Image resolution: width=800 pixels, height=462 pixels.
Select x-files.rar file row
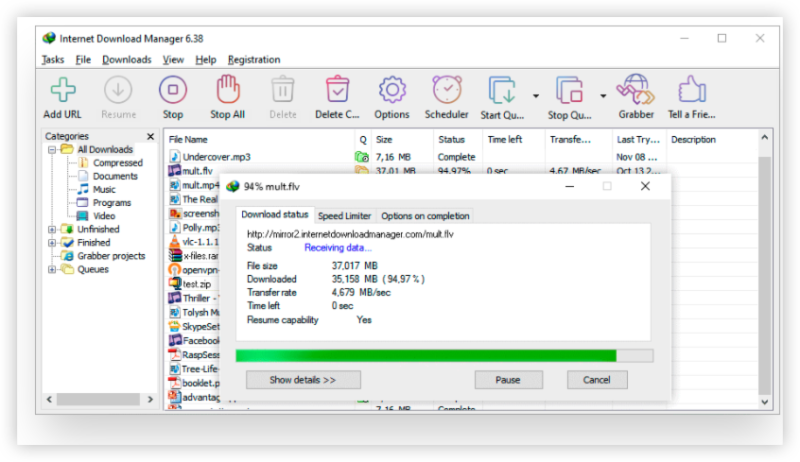point(201,256)
